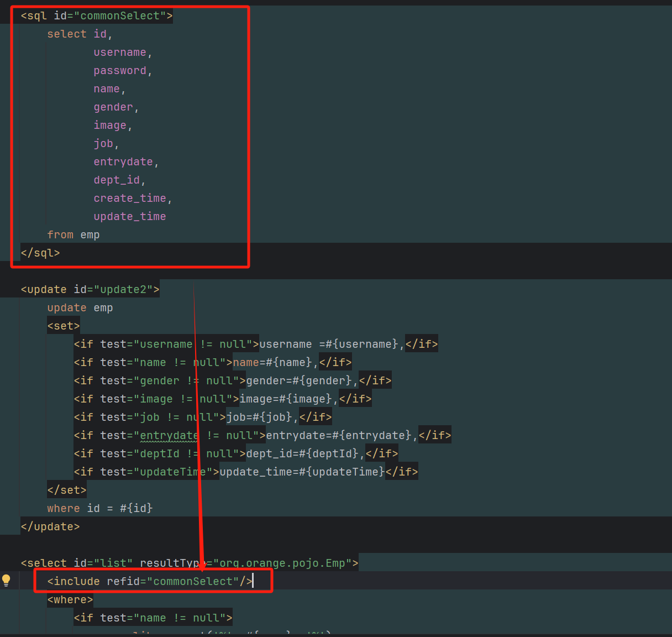
Task: Click the 'username,' column line
Action: click(x=123, y=52)
